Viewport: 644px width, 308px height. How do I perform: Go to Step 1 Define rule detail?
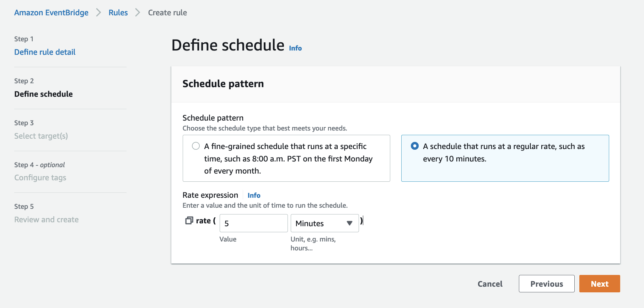click(x=45, y=52)
